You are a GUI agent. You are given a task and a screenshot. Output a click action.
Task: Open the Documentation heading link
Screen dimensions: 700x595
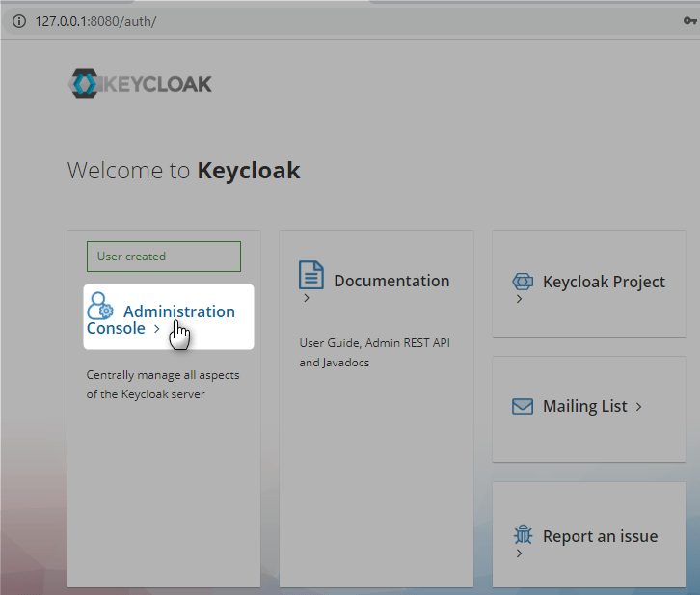pyautogui.click(x=391, y=281)
